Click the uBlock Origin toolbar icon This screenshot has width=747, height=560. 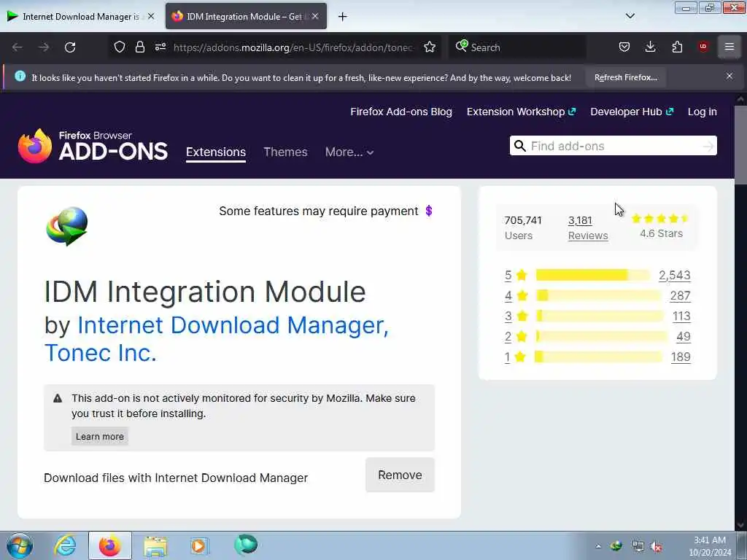click(x=703, y=47)
